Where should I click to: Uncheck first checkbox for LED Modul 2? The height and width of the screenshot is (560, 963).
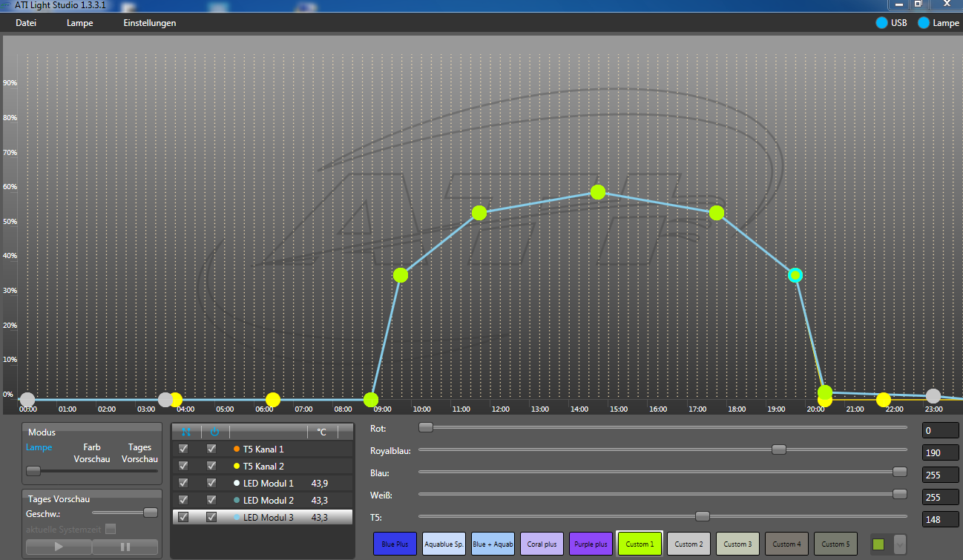point(183,500)
